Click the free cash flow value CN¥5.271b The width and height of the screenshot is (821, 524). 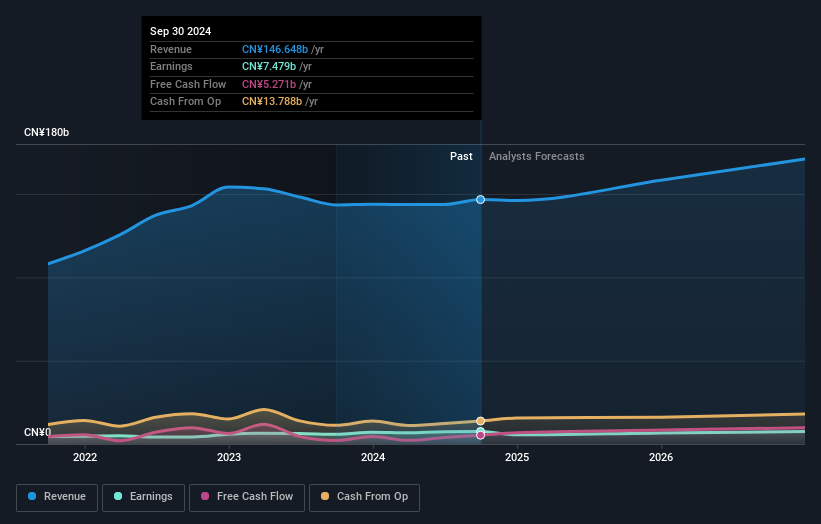pyautogui.click(x=269, y=84)
